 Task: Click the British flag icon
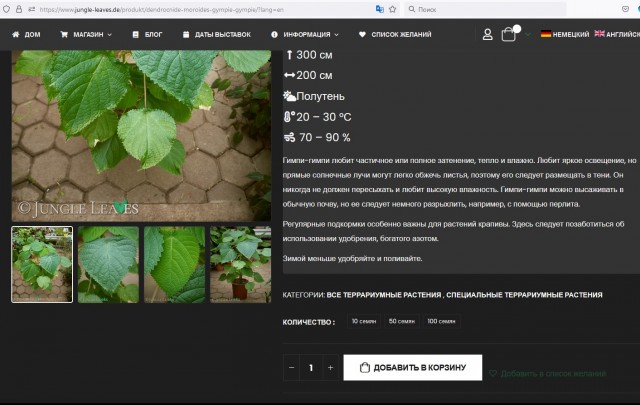600,33
